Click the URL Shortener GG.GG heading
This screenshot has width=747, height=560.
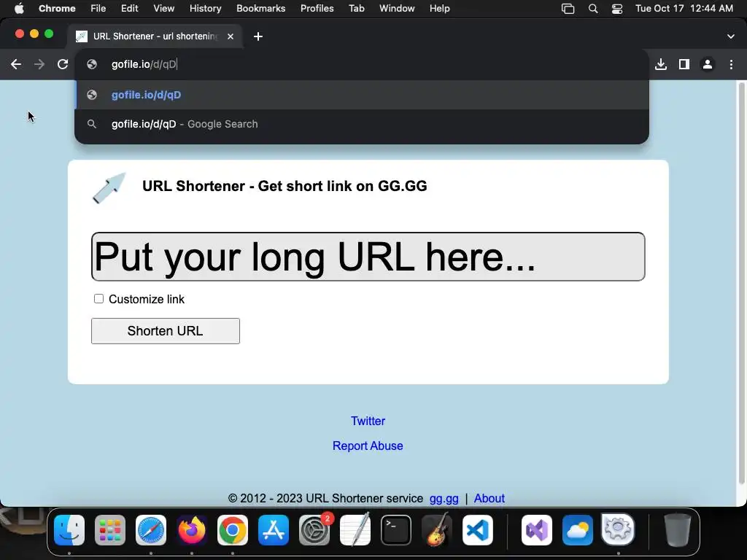coord(285,186)
